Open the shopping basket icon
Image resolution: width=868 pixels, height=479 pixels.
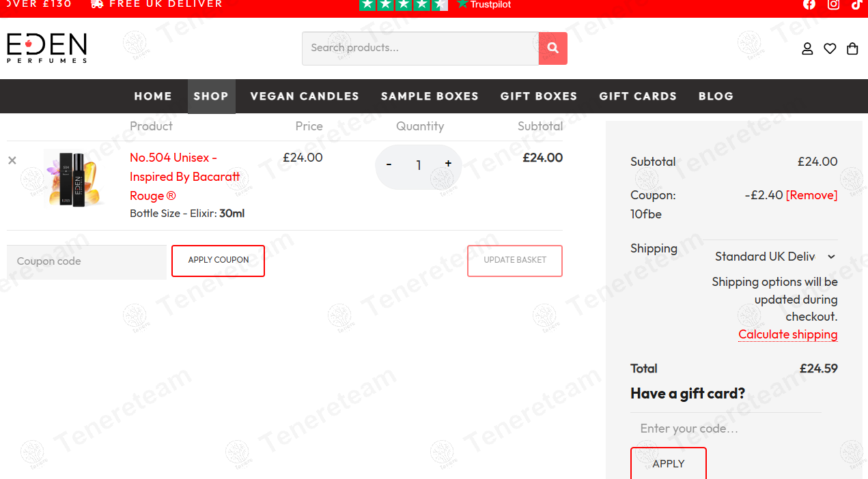click(852, 48)
